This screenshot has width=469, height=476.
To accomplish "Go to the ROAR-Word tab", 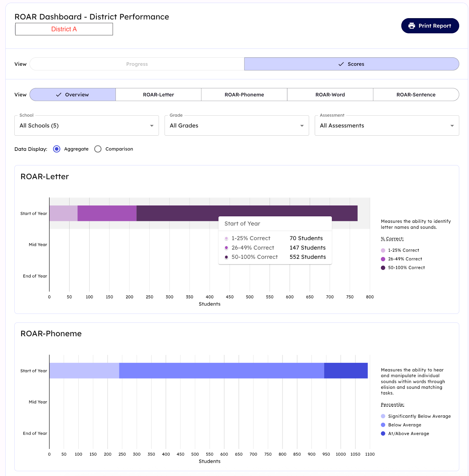I will pyautogui.click(x=330, y=95).
